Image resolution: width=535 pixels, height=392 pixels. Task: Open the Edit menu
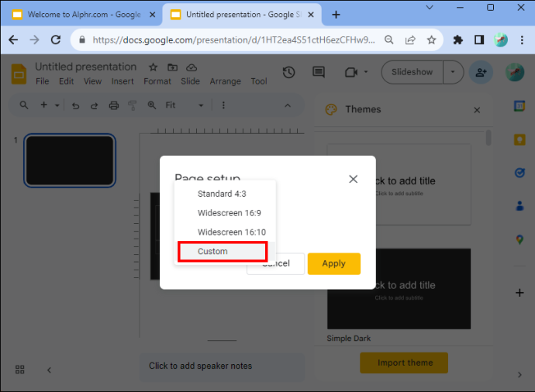pos(66,81)
